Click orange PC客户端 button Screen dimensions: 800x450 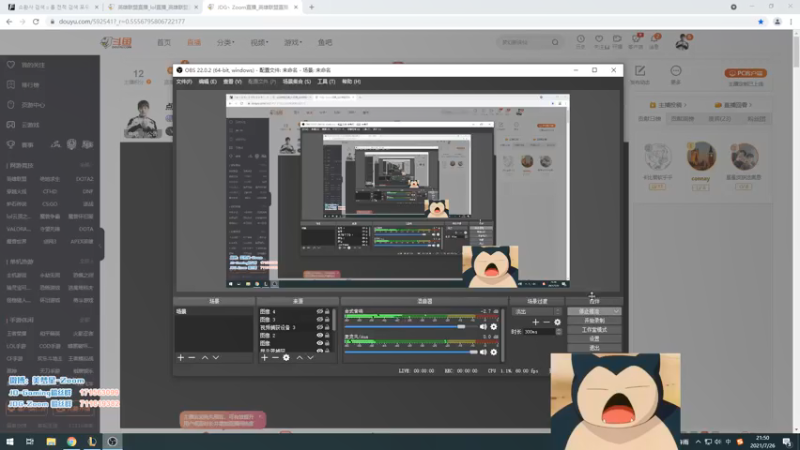(x=745, y=73)
